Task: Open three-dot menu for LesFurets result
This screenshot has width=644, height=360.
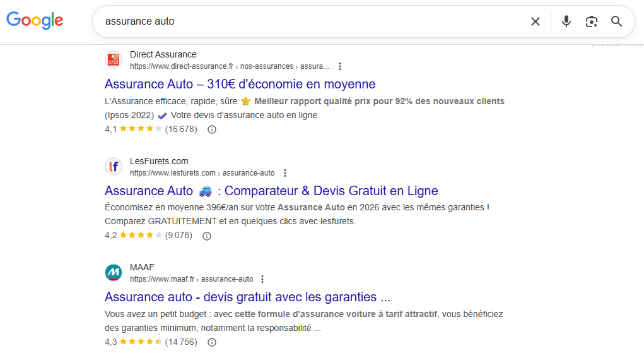Action: point(285,173)
